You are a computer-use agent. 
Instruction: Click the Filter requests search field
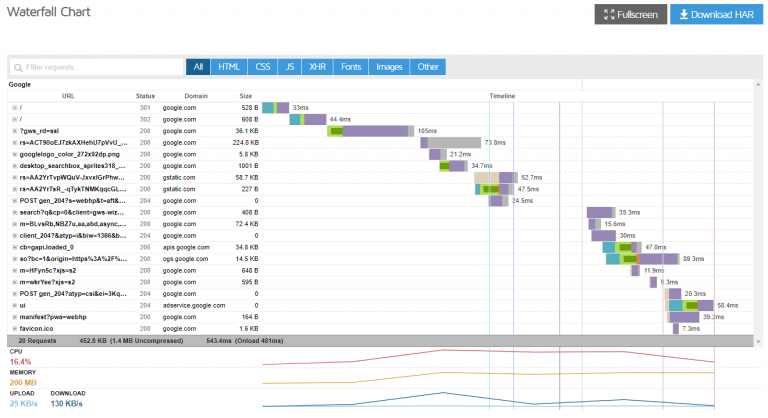pyautogui.click(x=96, y=67)
